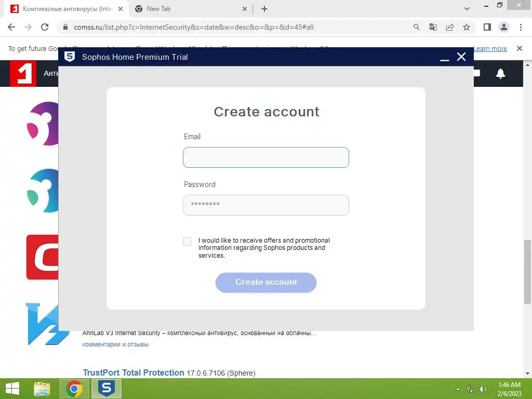The width and height of the screenshot is (532, 399).
Task: Click the Sophos taskbar icon
Action: [106, 389]
